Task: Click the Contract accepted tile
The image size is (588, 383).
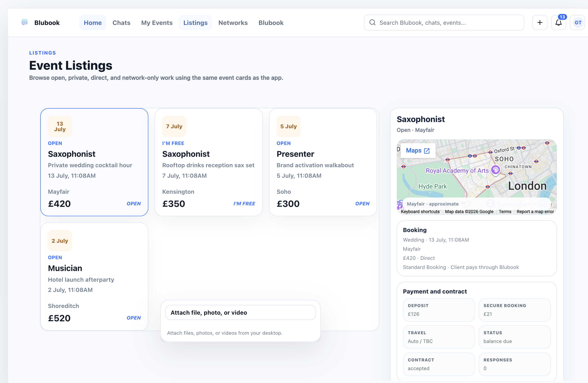Action: 439,364
